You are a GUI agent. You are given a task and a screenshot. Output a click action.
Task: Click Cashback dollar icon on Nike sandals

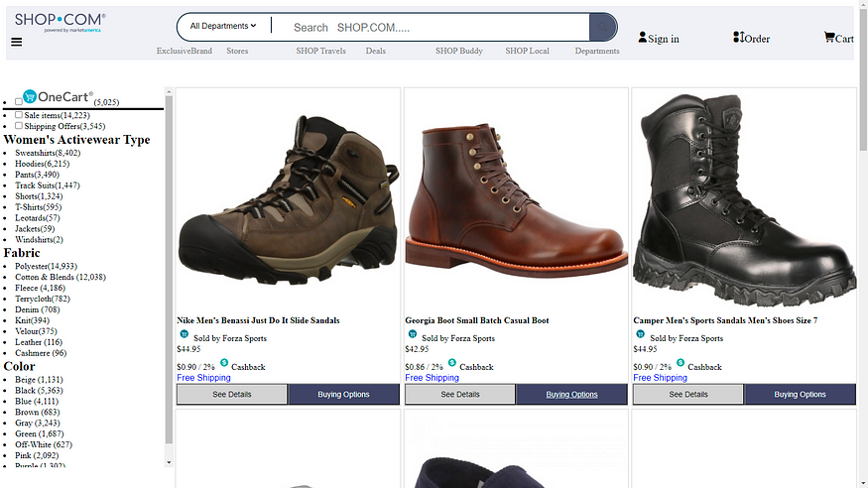tap(223, 363)
